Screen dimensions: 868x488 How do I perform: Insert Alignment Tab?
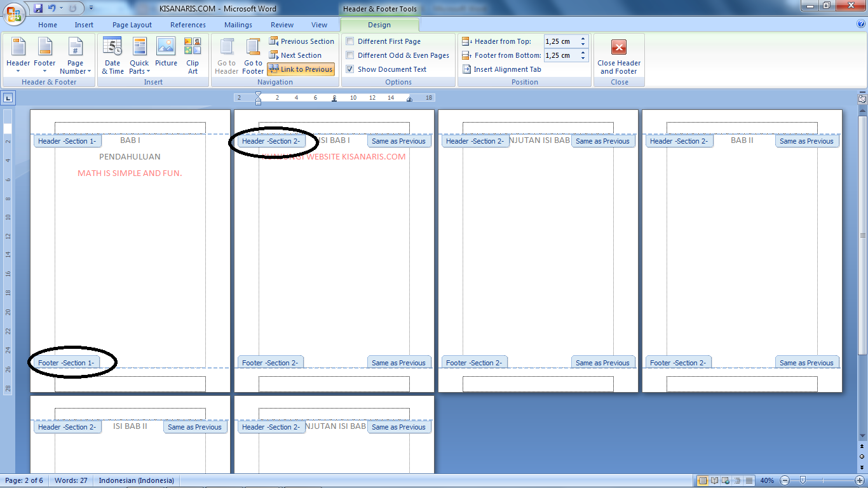[501, 69]
